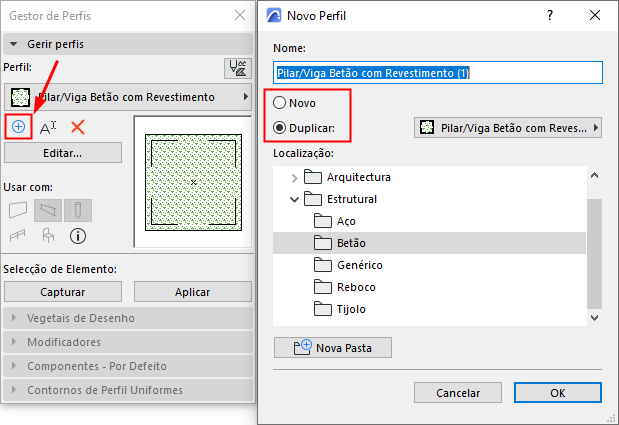Viewport: 619px width, 425px height.
Task: Click the Cancelar button
Action: 458,393
